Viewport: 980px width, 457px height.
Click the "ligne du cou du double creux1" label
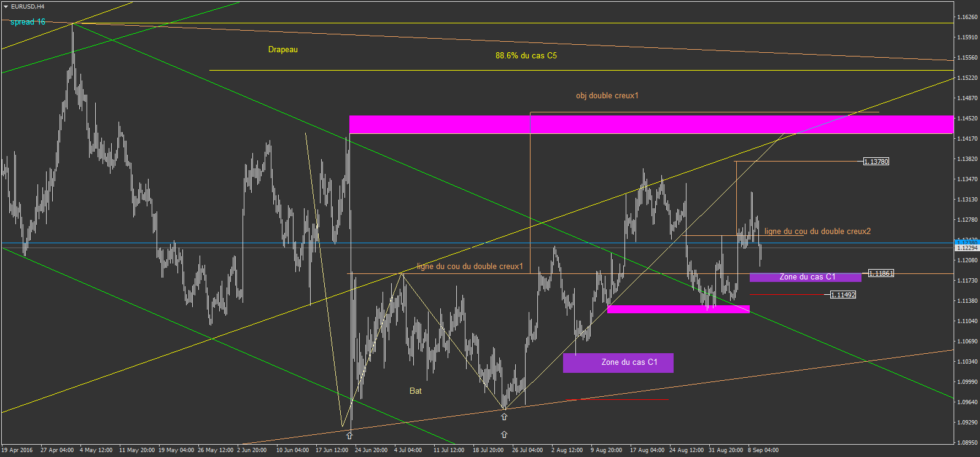click(x=470, y=267)
